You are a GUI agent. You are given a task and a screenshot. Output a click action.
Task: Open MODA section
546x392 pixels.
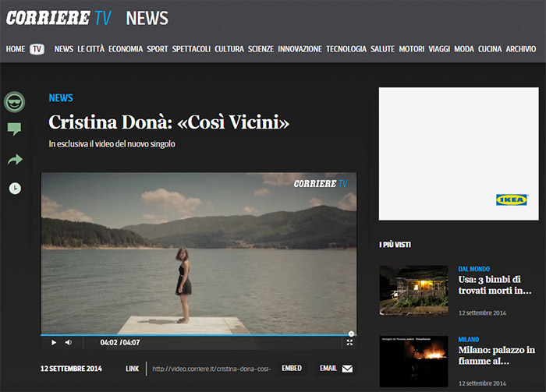coord(464,49)
